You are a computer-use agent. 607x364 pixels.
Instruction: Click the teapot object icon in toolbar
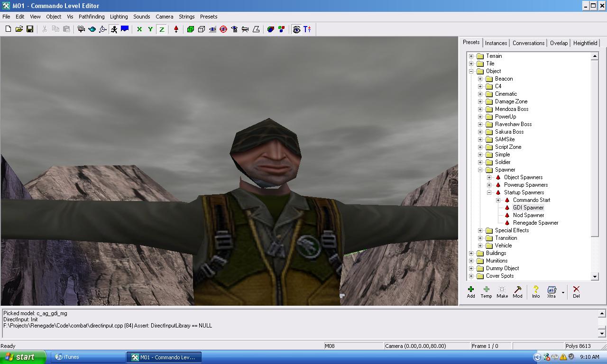(92, 29)
